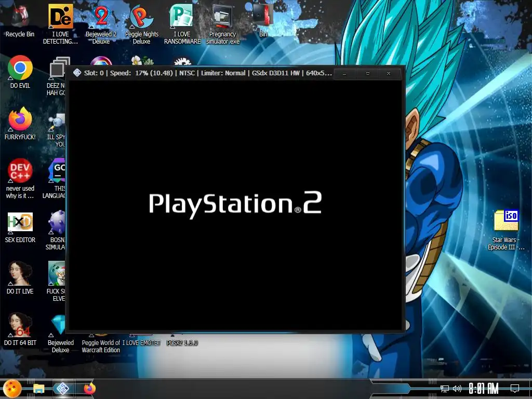Open the Star Wars Episode III ISO file
Viewport: 532px width, 399px height.
[506, 230]
